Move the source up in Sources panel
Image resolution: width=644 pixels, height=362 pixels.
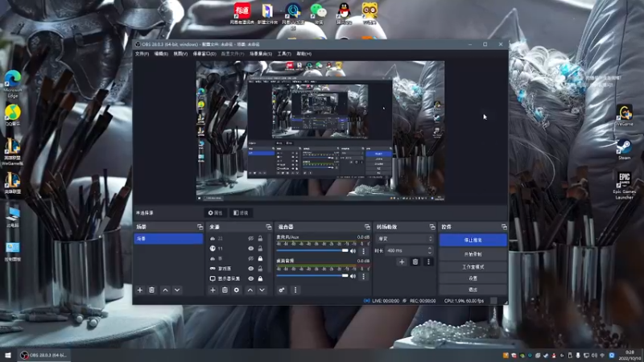pyautogui.click(x=250, y=290)
